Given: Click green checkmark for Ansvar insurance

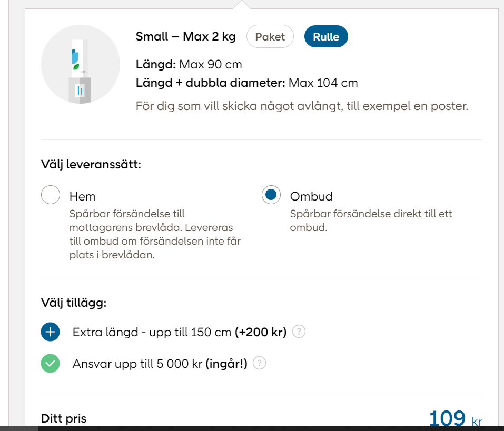Looking at the screenshot, I should [50, 363].
